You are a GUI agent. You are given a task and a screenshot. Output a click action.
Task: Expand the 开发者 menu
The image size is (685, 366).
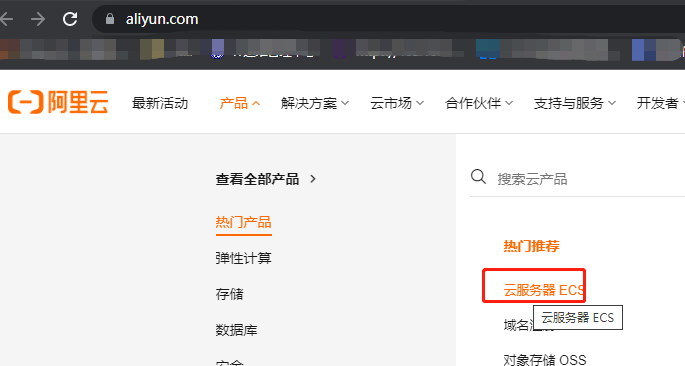coord(661,103)
